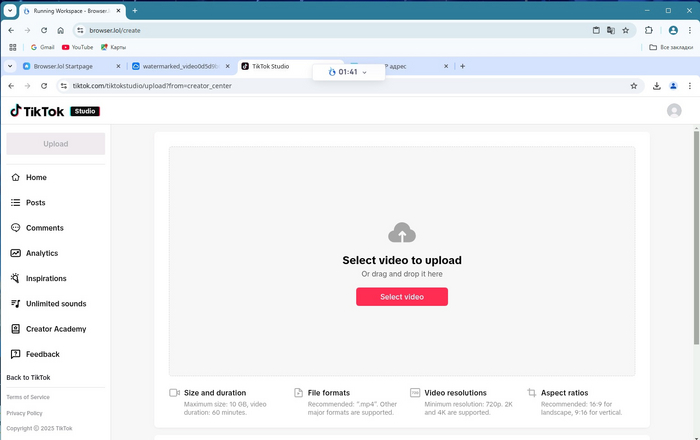Click the Back to TikTok link

[x=28, y=378]
